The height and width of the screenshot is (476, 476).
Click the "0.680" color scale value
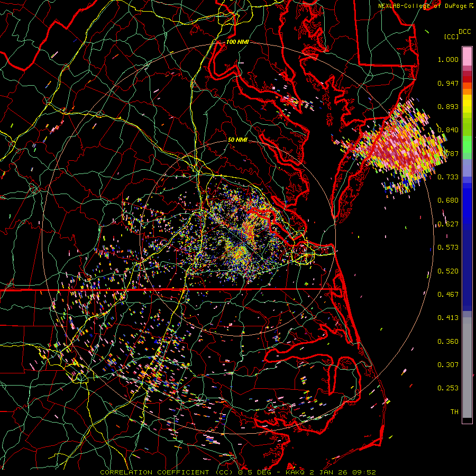click(x=448, y=200)
